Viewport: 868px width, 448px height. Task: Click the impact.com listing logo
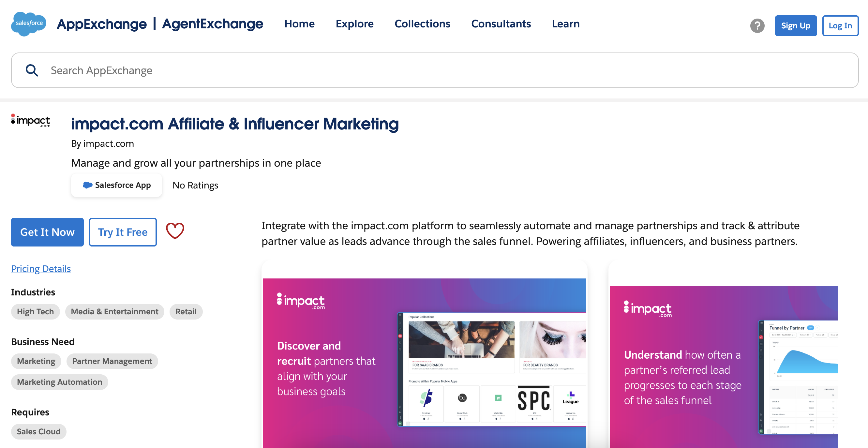coord(31,121)
